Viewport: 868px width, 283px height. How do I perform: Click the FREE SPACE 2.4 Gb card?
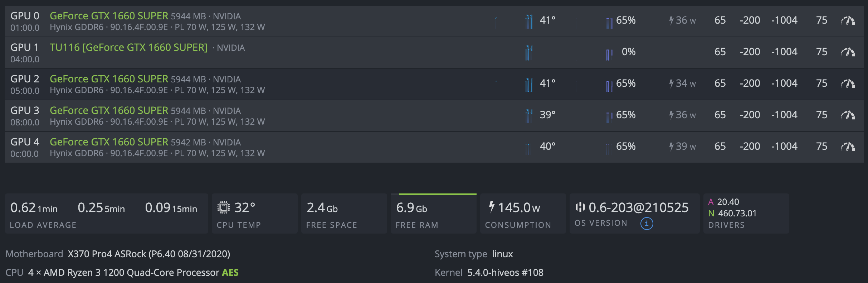[x=344, y=214]
